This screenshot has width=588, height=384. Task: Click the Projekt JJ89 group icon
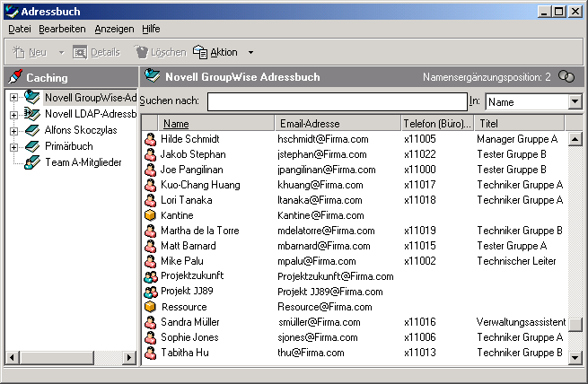[x=151, y=292]
